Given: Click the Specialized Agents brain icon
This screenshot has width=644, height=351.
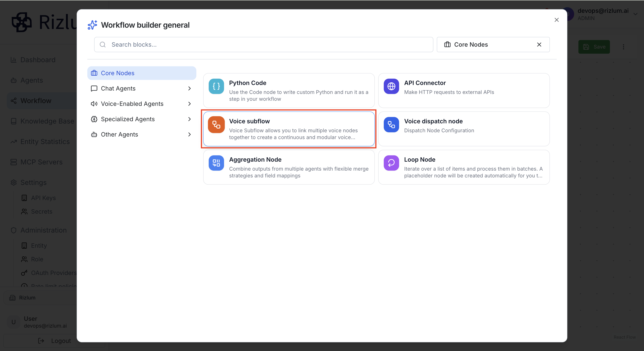Looking at the screenshot, I should pos(94,119).
